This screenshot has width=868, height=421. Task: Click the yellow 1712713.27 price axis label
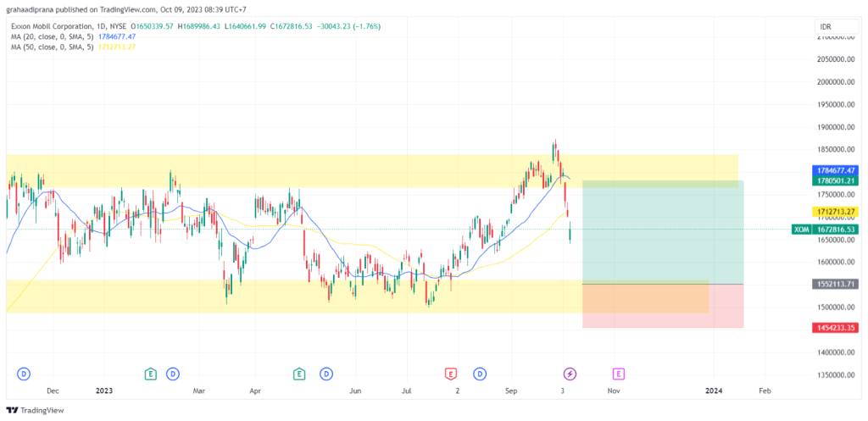click(x=836, y=211)
